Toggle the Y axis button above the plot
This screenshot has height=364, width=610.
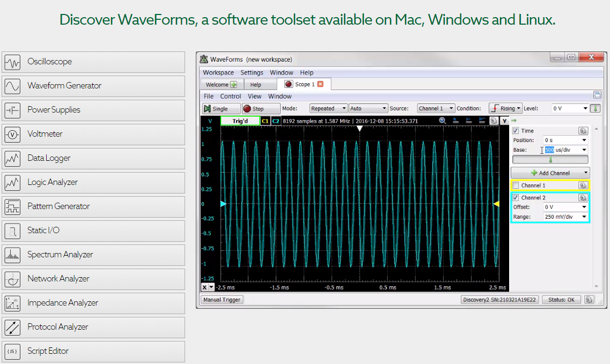coord(504,121)
